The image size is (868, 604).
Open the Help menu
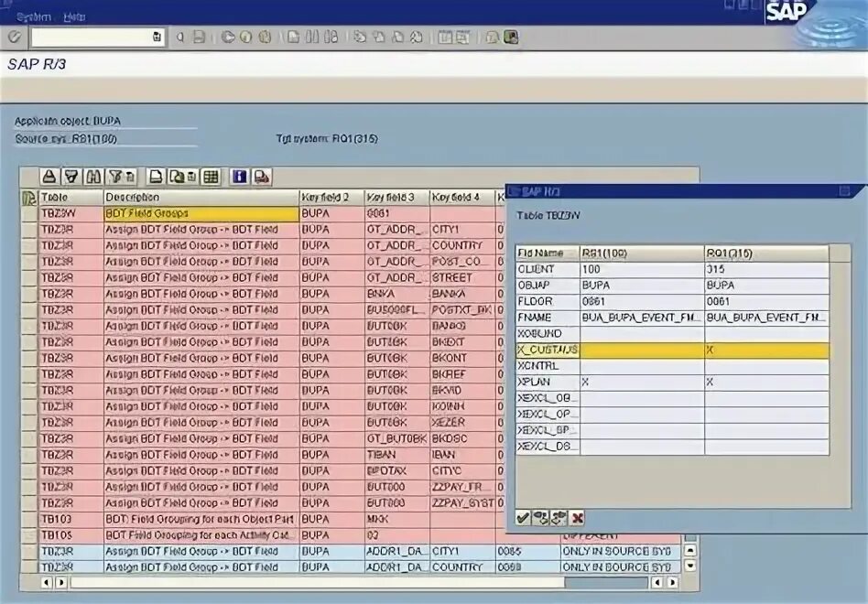click(x=74, y=17)
